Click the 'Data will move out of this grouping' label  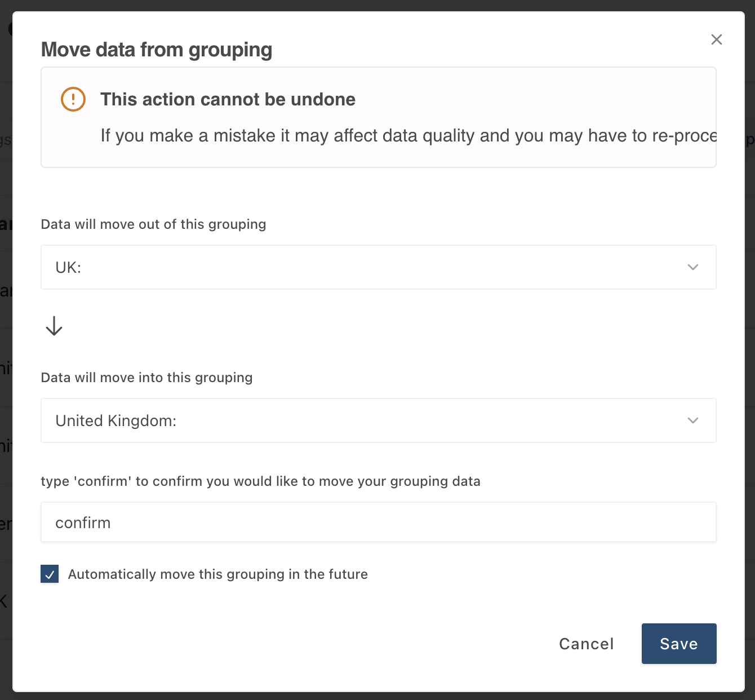(153, 224)
